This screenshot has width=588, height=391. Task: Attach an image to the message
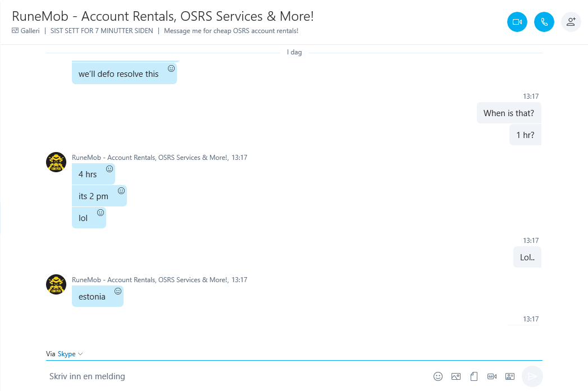456,376
